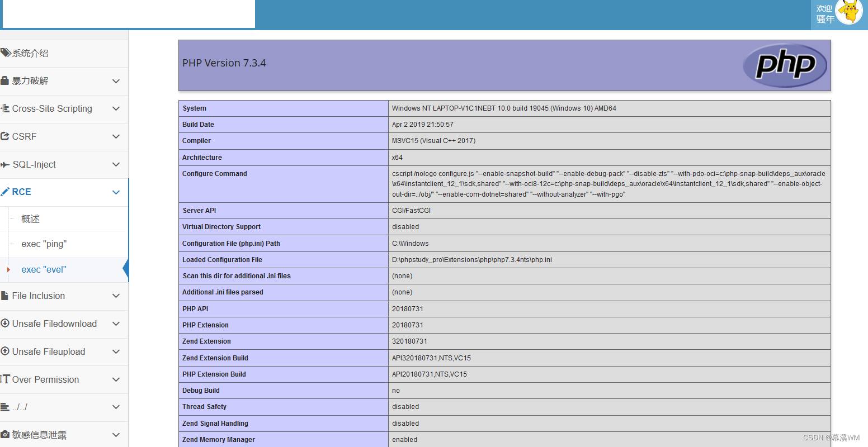
Task: Click the text-height icon beside Over Permission
Action: pyautogui.click(x=5, y=379)
